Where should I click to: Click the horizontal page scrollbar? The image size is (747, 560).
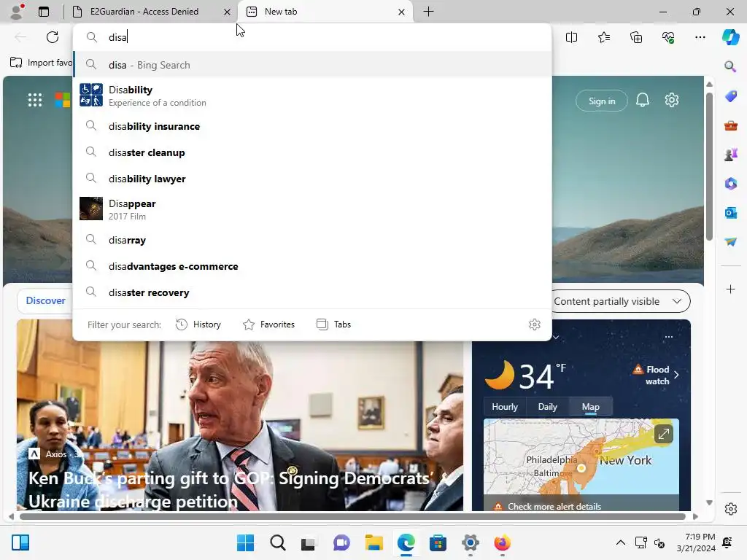coord(352,516)
